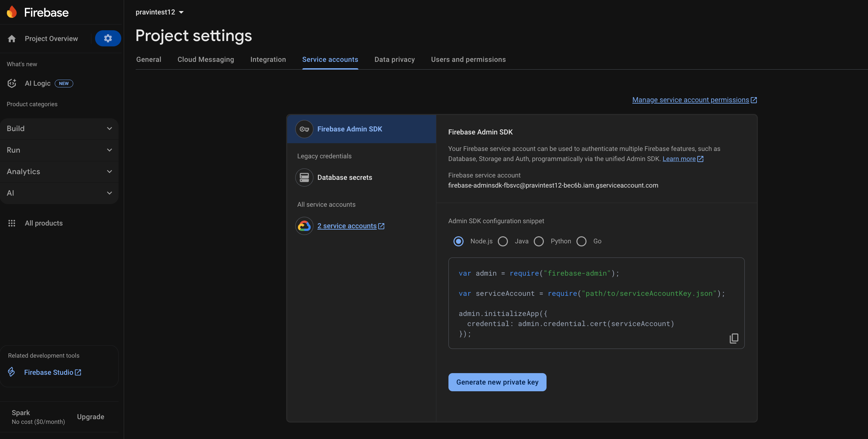Screen dimensions: 868x439
Task: Click the NEW badge beside AI Logic
Action: coord(64,84)
